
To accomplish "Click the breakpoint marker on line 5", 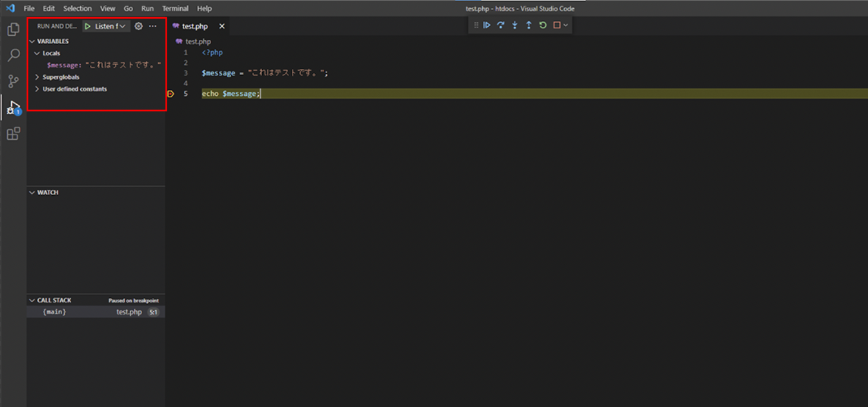I will pos(171,94).
